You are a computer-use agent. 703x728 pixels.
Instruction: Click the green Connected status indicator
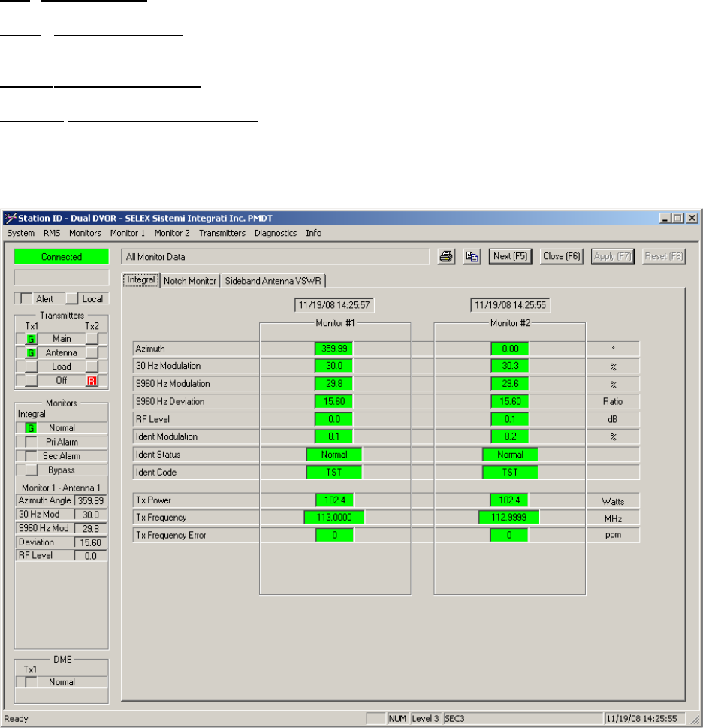[62, 257]
